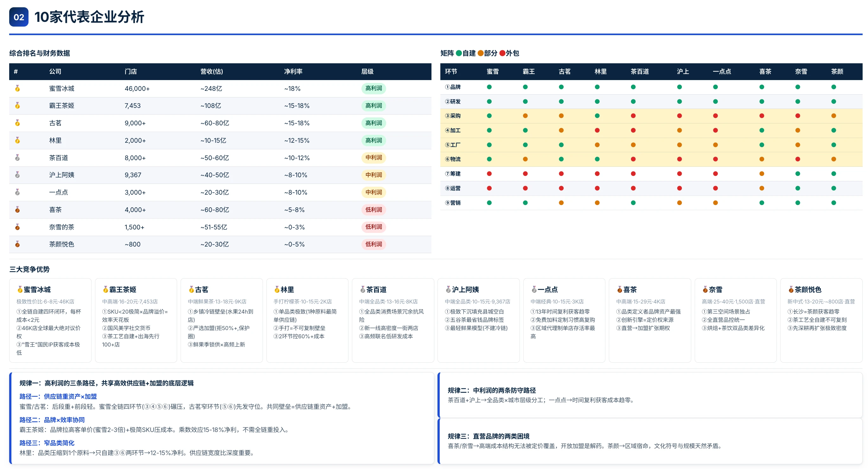Click the 路径三：窄品类简化 heading
Screen dimensions: 868x469
(47, 443)
